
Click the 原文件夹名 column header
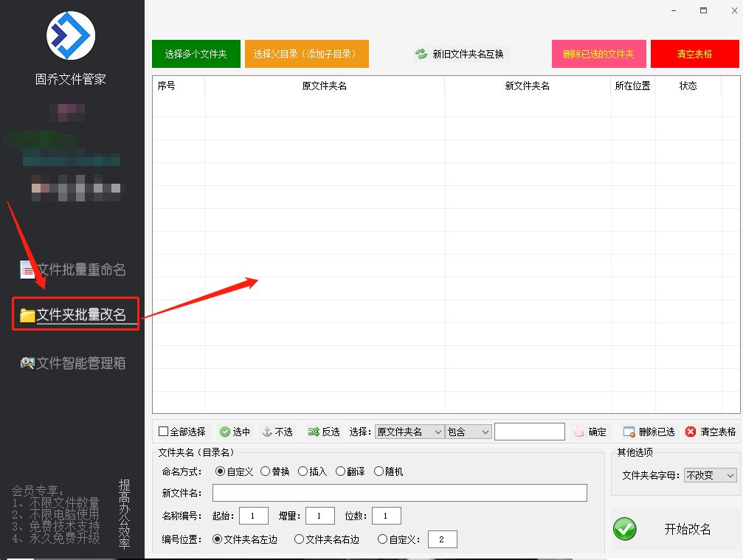pyautogui.click(x=325, y=86)
